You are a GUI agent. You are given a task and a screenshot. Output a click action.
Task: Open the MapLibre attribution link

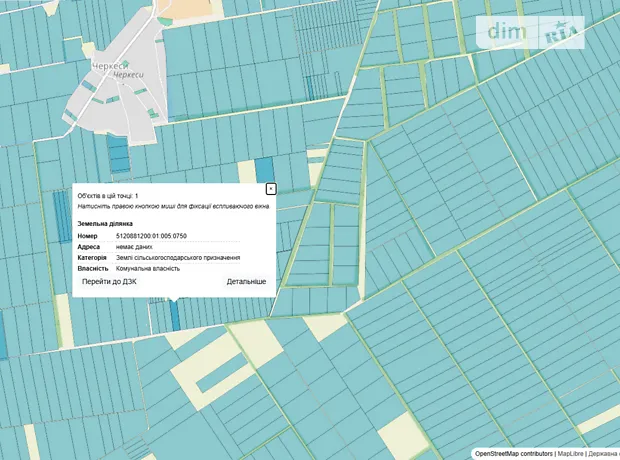(x=571, y=453)
